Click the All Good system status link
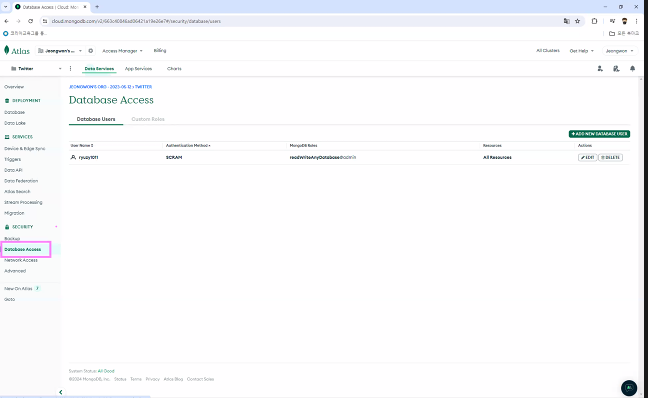 (106, 371)
